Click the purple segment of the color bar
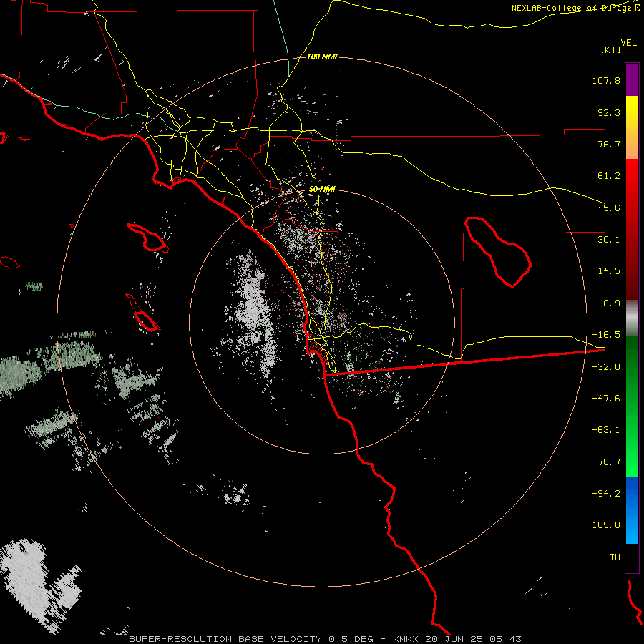Image resolution: width=644 pixels, height=644 pixels. (632, 79)
